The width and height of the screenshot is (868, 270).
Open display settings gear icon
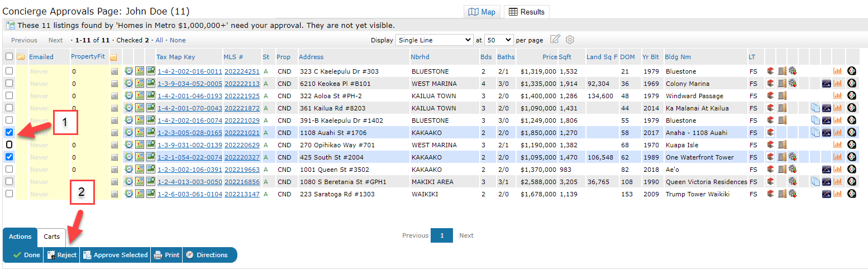[570, 40]
